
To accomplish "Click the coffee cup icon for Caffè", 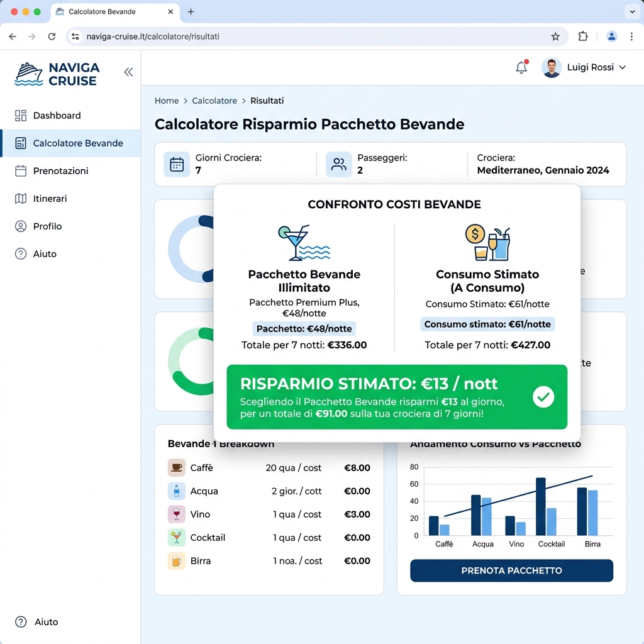I will [177, 467].
